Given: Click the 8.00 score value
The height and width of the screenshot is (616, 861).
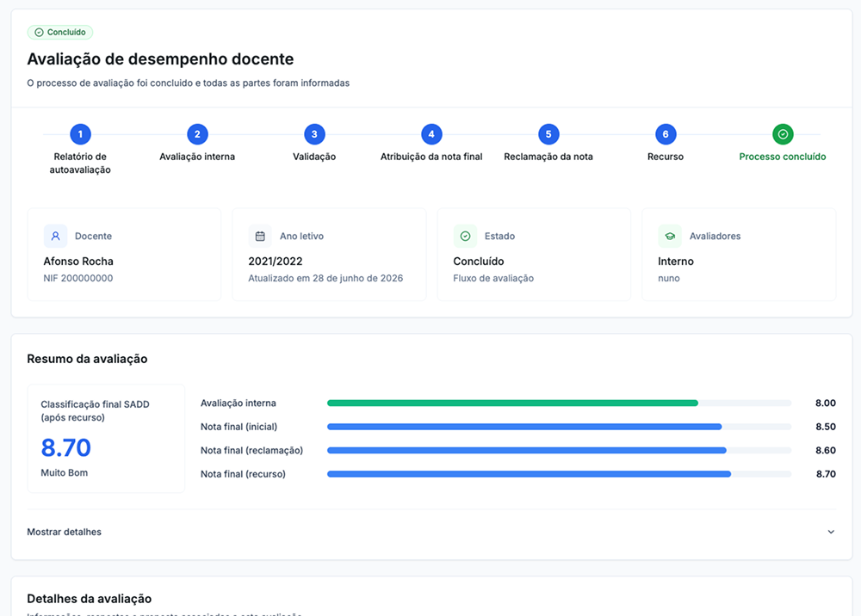Looking at the screenshot, I should point(826,403).
